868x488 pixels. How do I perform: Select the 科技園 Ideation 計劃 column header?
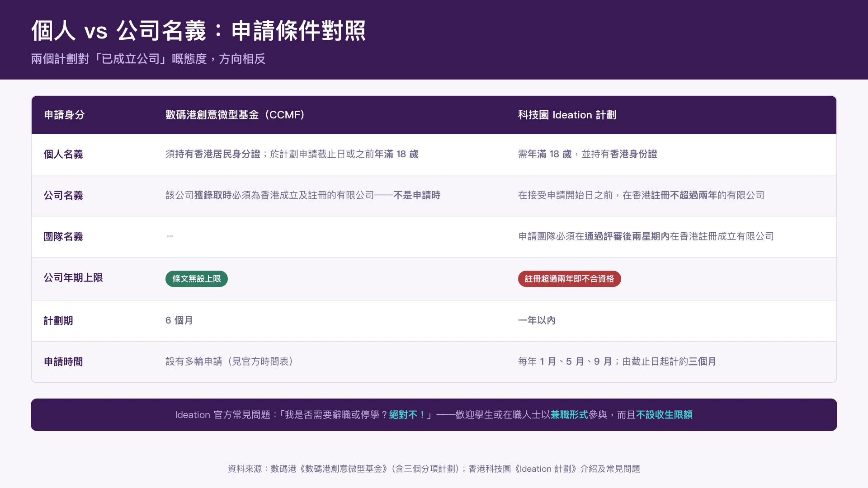coord(567,115)
